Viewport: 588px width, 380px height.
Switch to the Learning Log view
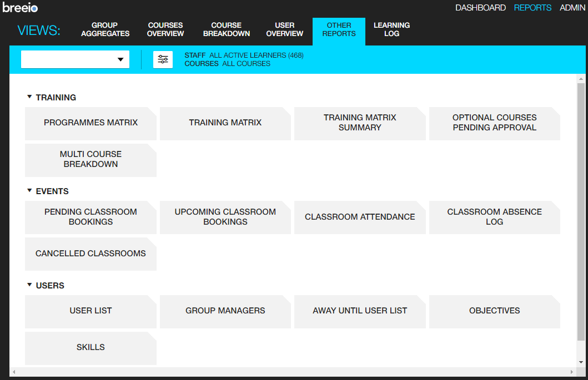[x=391, y=29]
